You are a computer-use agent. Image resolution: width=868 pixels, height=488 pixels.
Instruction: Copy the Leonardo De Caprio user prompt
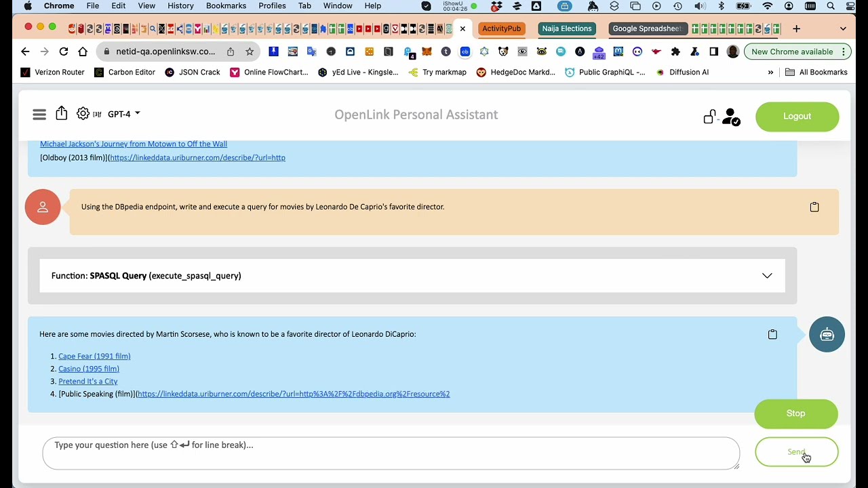pyautogui.click(x=814, y=207)
